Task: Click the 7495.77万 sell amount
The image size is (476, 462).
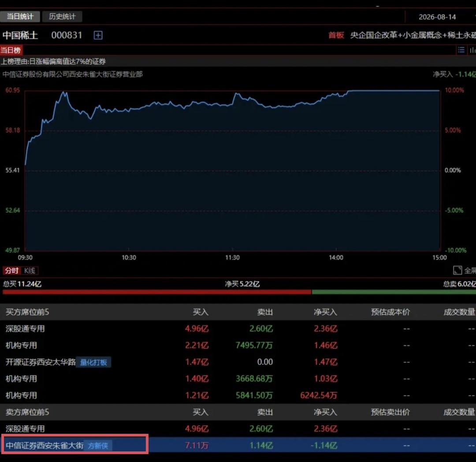Action: click(254, 346)
